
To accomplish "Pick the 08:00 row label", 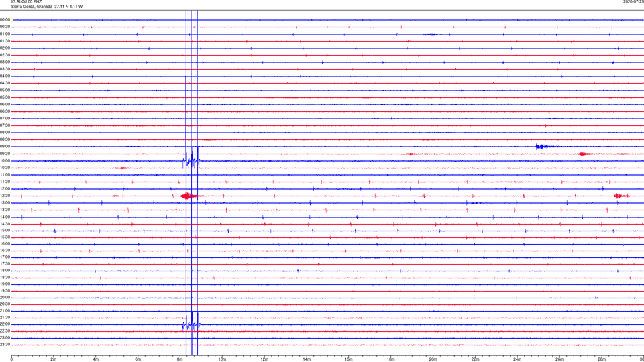I will point(5,133).
